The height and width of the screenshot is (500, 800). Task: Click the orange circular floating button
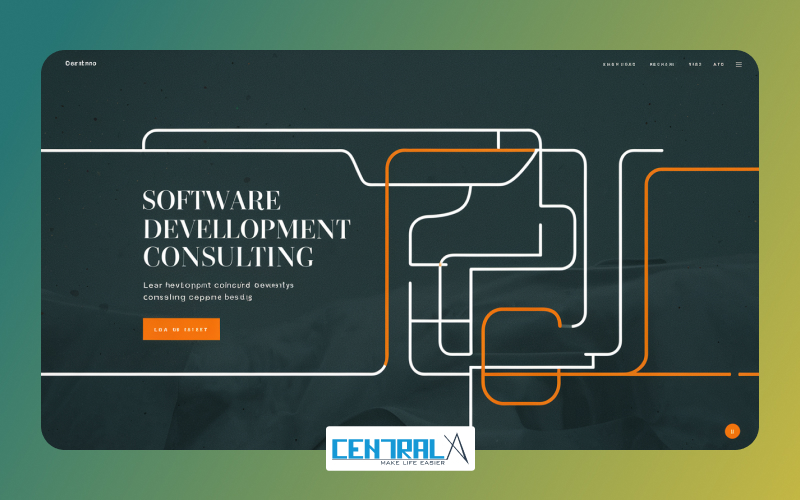[x=732, y=431]
